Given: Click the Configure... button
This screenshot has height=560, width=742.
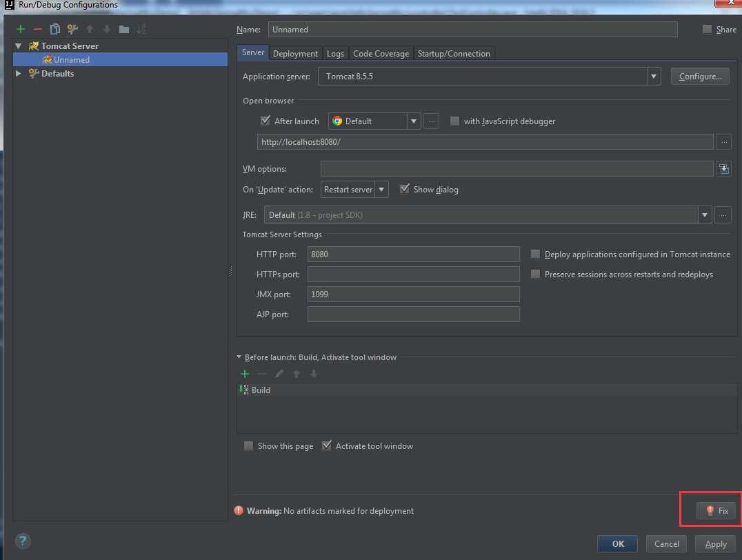Looking at the screenshot, I should [x=700, y=77].
